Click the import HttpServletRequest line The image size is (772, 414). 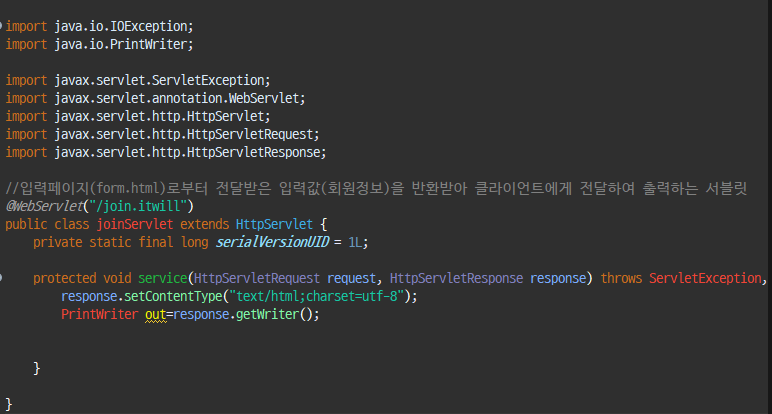point(162,134)
